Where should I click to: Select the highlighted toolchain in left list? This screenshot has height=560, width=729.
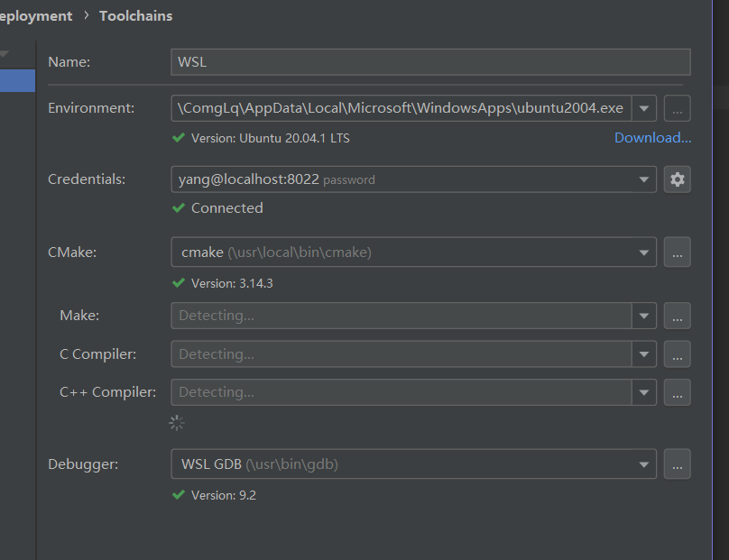(x=17, y=81)
